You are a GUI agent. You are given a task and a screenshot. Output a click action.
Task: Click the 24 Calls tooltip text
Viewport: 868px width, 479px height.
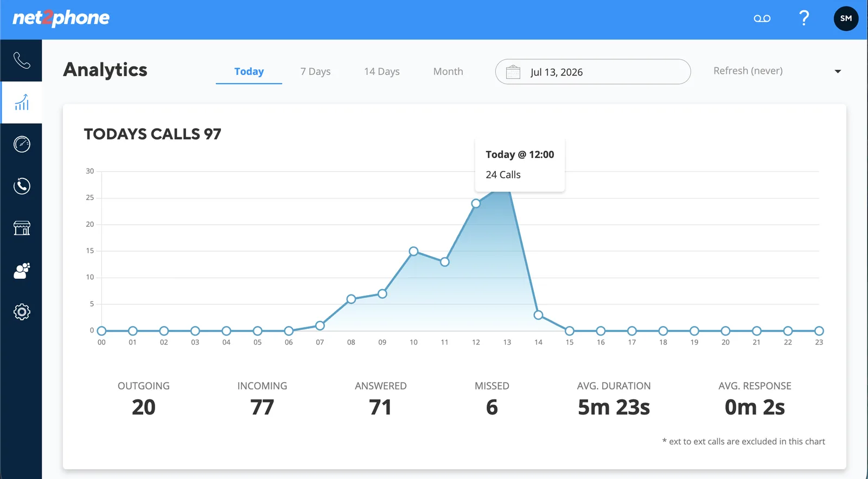coord(503,175)
